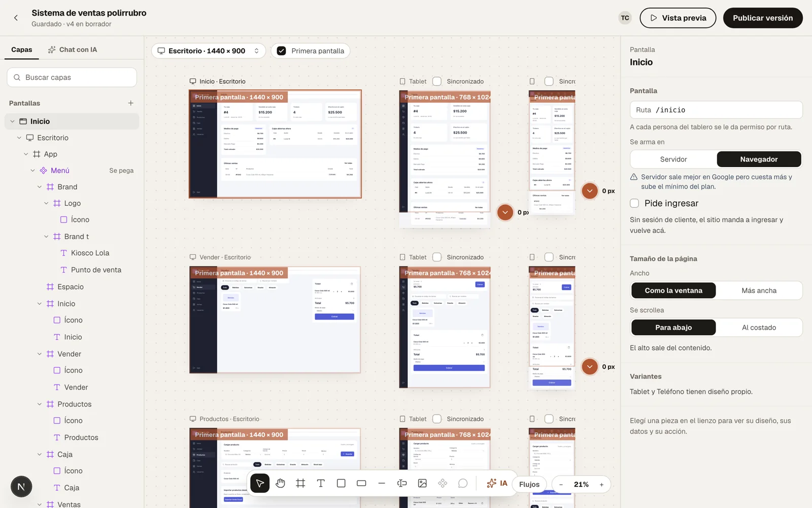
Task: Open the Capas tab
Action: [21, 50]
